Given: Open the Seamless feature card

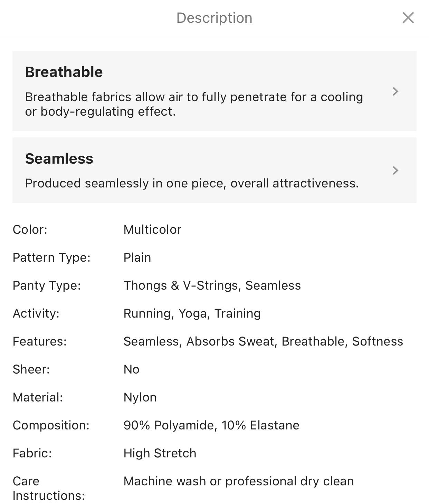Looking at the screenshot, I should point(214,170).
